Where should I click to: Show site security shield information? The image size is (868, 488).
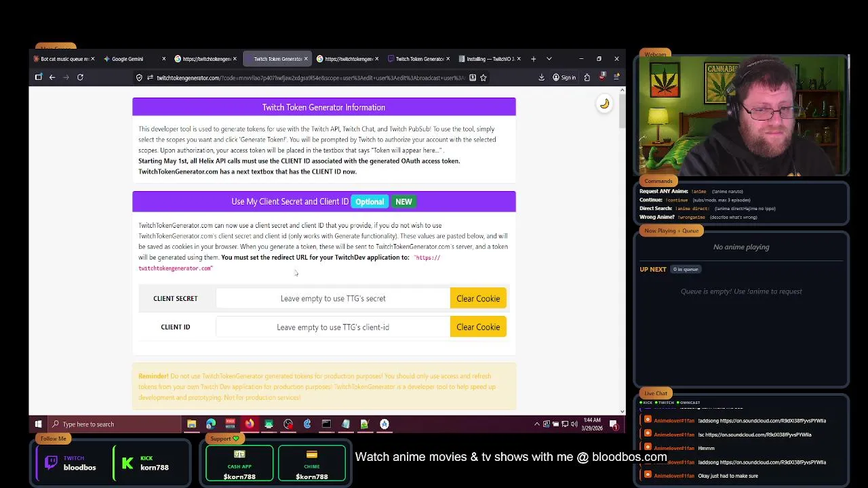pyautogui.click(x=139, y=78)
